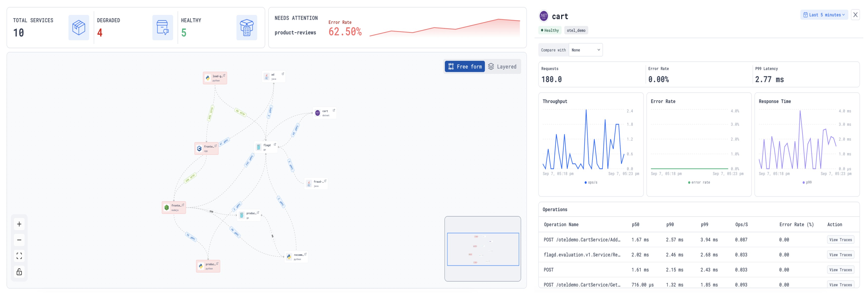Click the .NET logo beside the cart title

point(544,16)
